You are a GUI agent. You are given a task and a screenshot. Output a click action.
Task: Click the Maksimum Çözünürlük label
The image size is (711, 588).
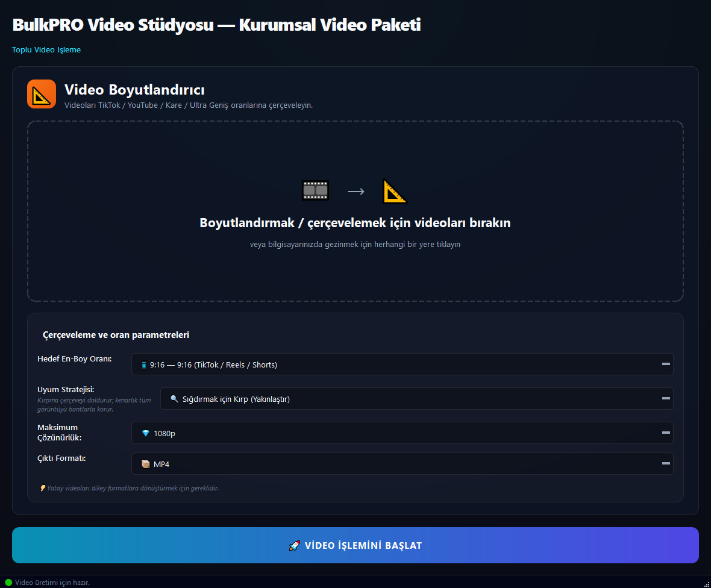point(60,433)
